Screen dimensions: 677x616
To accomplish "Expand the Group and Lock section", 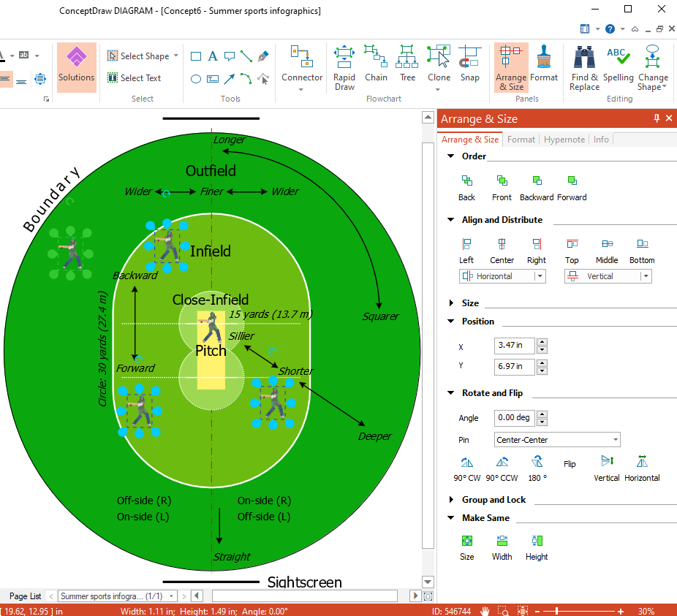I will point(451,499).
